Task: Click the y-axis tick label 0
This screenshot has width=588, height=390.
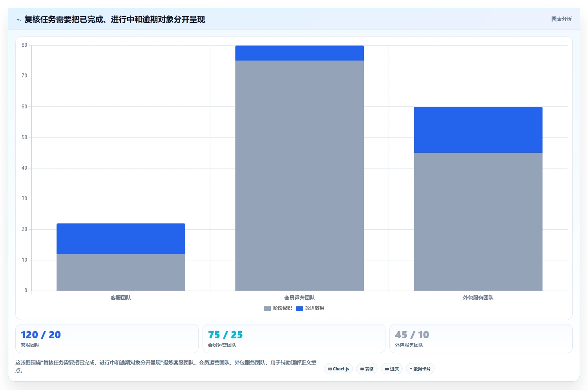Action: pos(26,290)
